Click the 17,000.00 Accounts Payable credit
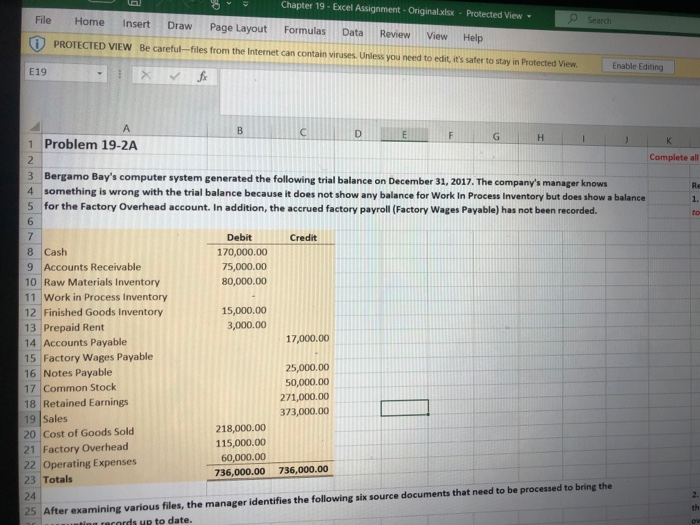The height and width of the screenshot is (525, 700). (x=307, y=338)
